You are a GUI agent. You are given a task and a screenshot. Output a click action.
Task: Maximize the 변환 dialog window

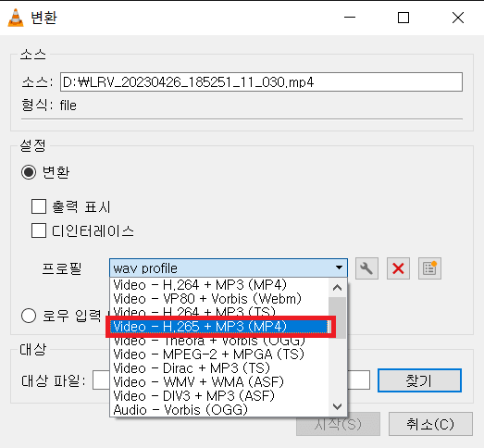403,18
